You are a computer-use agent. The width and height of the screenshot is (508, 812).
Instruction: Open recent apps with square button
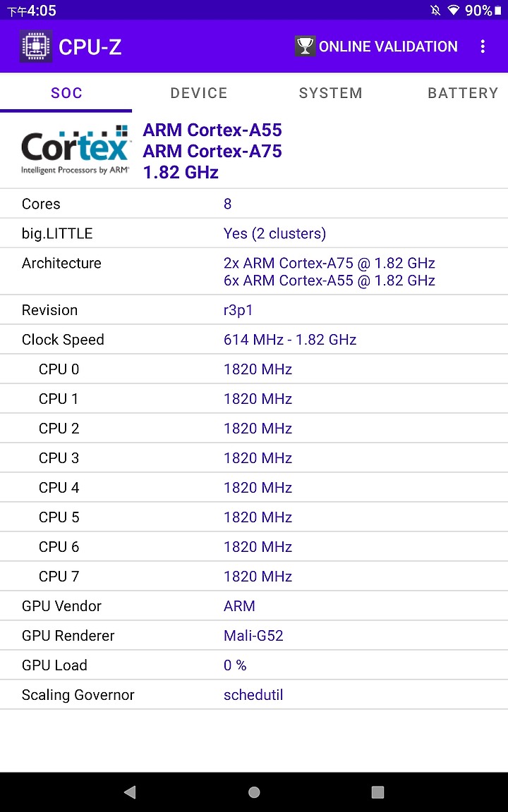[378, 792]
